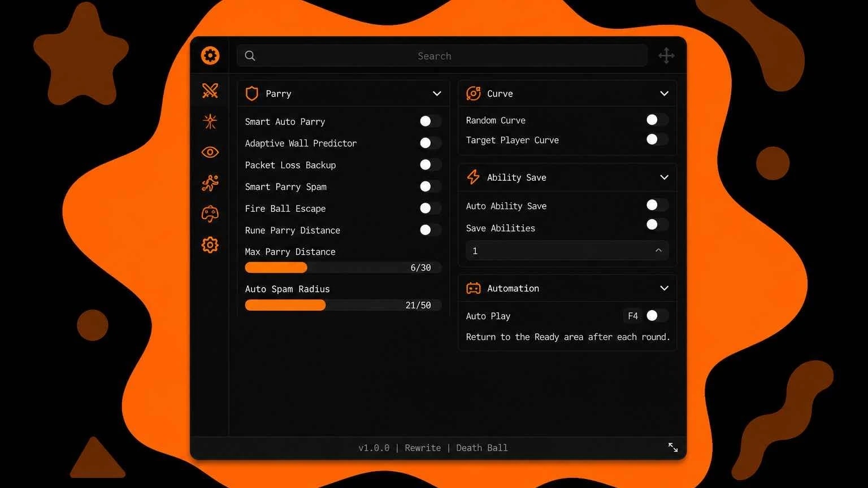Click the move arrows icon beside search
Screen dimensions: 868x488
(667, 55)
